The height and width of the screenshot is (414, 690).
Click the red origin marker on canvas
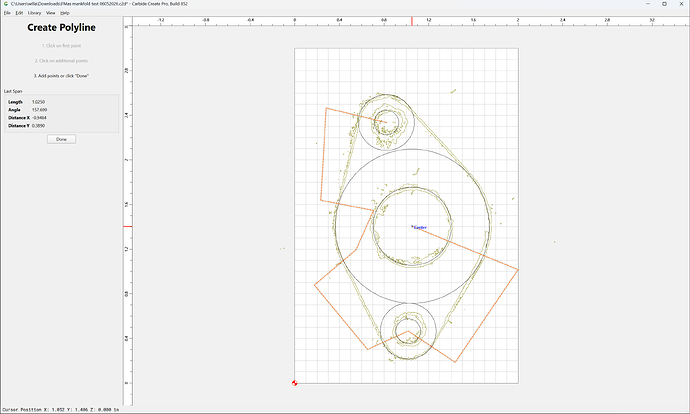(x=294, y=383)
